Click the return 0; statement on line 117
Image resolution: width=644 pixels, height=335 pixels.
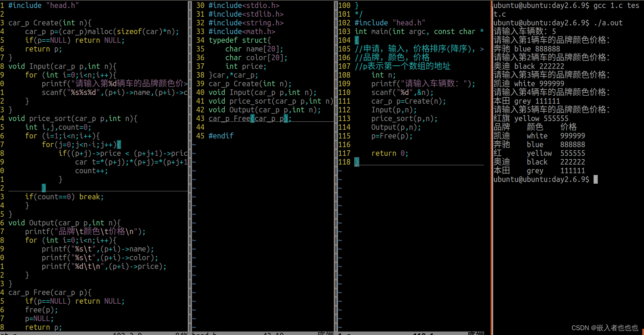pos(389,153)
